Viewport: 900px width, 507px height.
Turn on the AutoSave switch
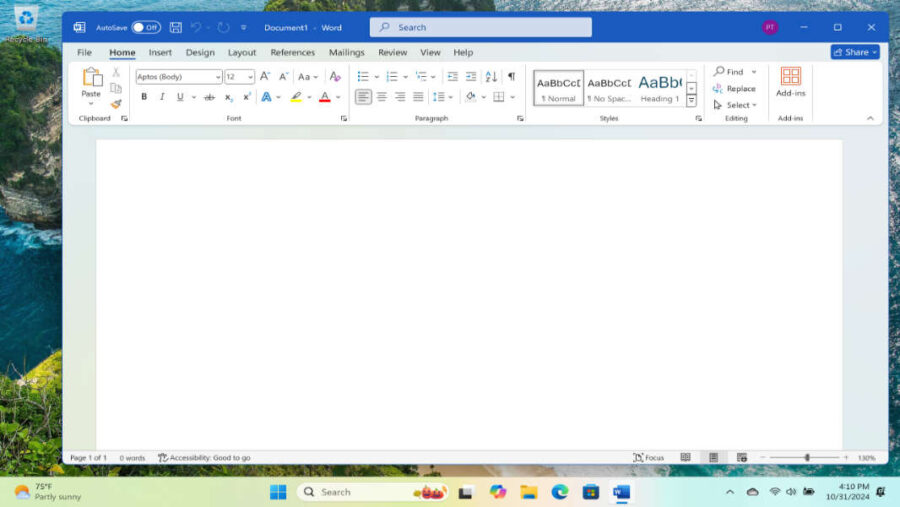[145, 28]
